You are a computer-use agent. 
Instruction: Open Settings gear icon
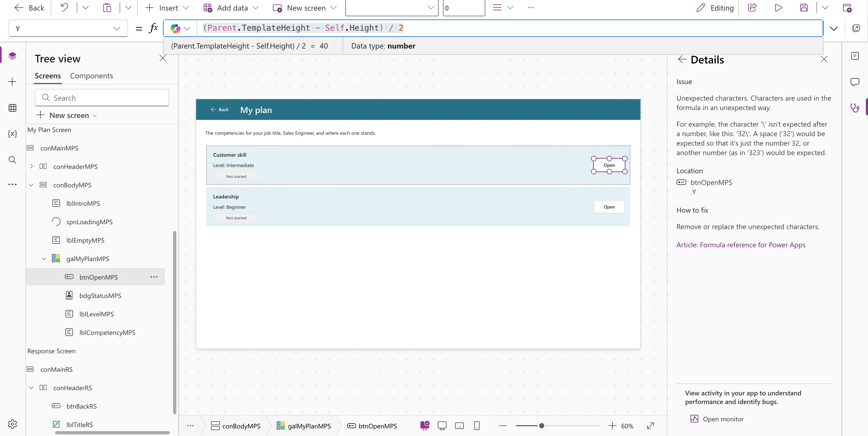click(12, 424)
